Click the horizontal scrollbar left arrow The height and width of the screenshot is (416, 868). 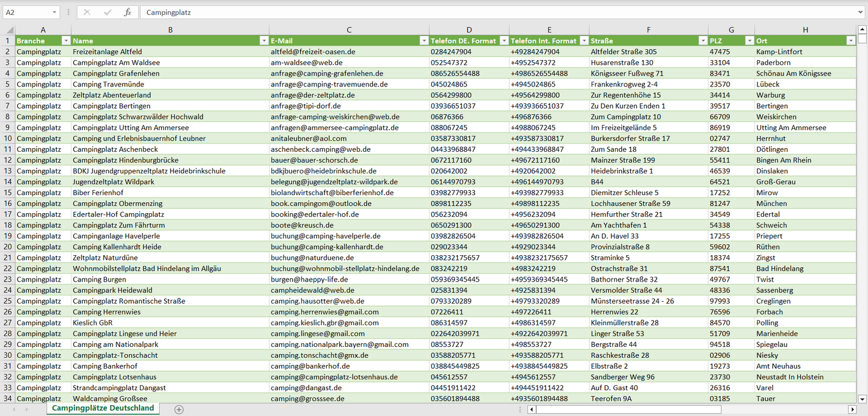click(531, 409)
